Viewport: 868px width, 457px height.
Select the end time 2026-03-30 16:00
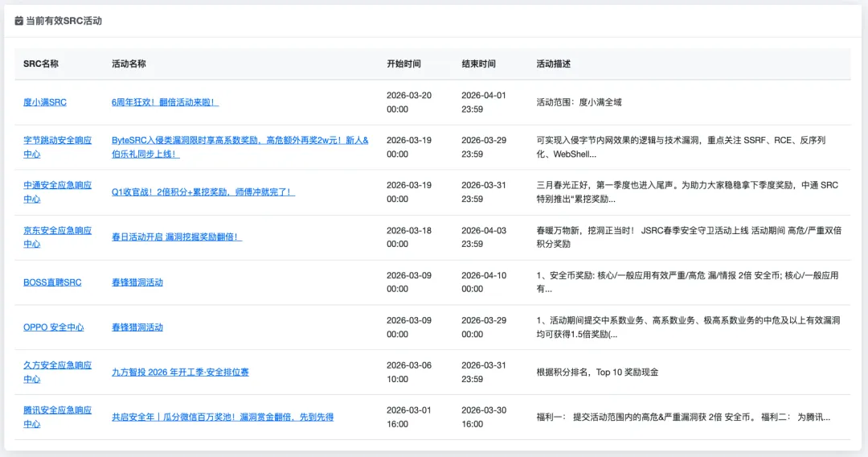coord(484,417)
